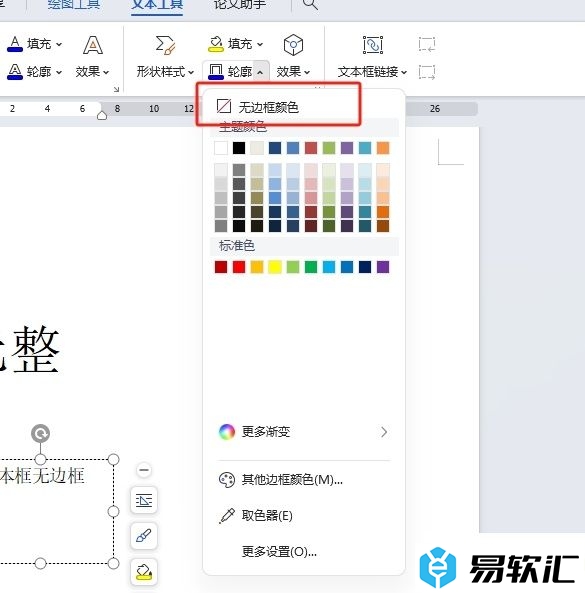Pick the purple theme color swatch
The image size is (585, 593).
[347, 148]
